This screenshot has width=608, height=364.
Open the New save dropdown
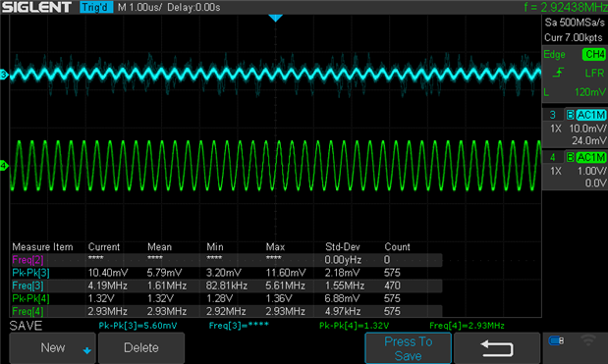click(x=52, y=347)
